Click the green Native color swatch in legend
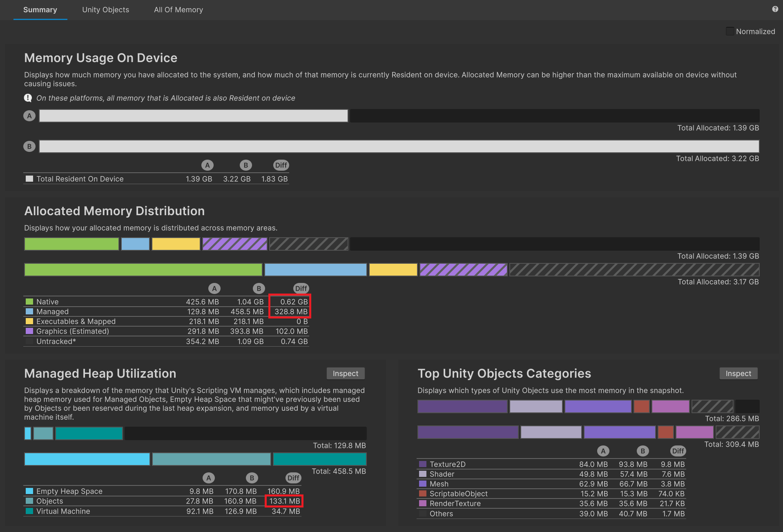This screenshot has height=532, width=783. point(29,302)
